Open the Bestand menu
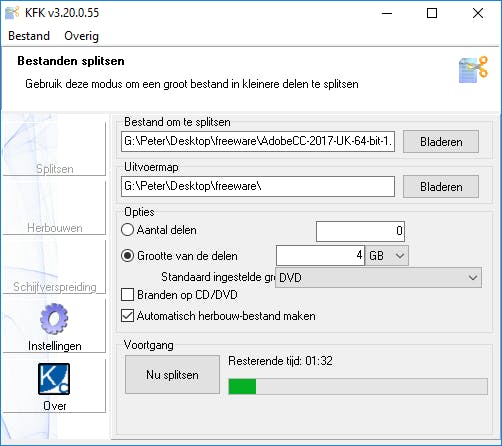This screenshot has height=446, width=502. [x=29, y=36]
